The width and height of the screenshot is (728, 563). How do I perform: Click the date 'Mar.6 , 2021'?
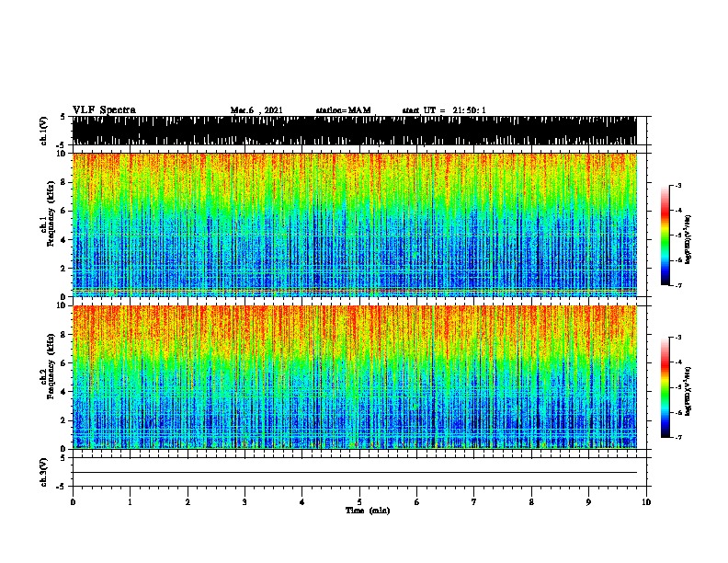256,110
